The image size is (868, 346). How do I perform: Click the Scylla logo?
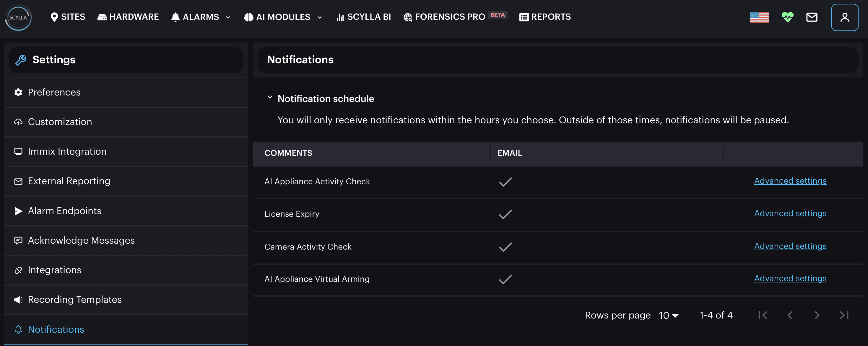pyautogui.click(x=18, y=17)
